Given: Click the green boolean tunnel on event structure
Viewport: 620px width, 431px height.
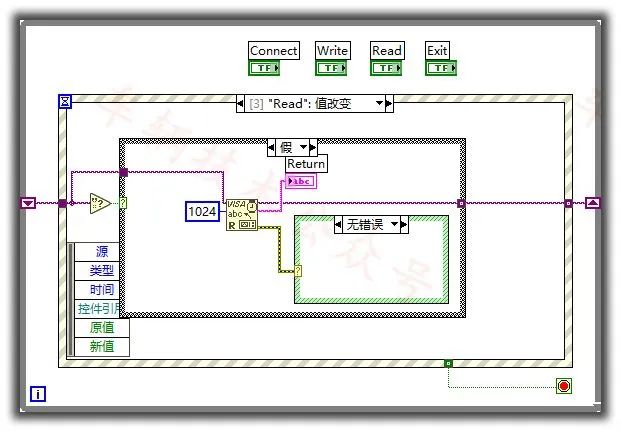Looking at the screenshot, I should (x=448, y=363).
